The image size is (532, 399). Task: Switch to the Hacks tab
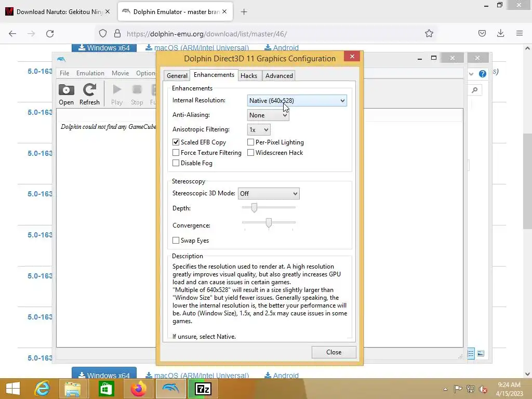click(x=249, y=76)
